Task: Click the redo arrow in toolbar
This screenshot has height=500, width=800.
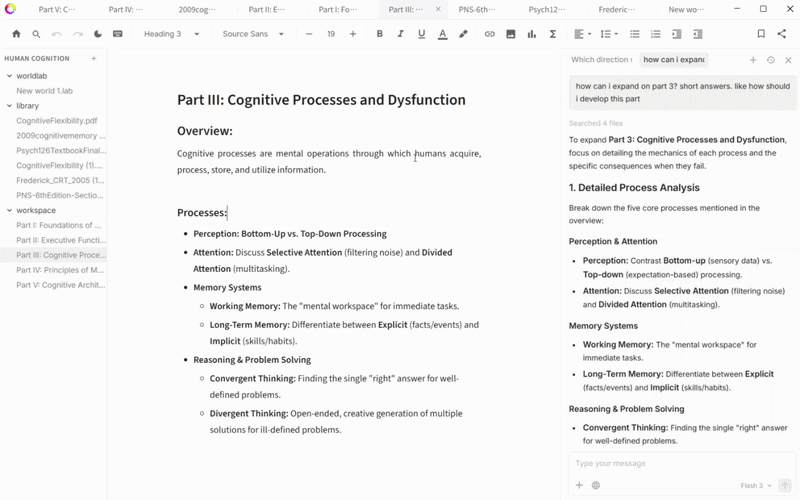Action: click(x=78, y=34)
